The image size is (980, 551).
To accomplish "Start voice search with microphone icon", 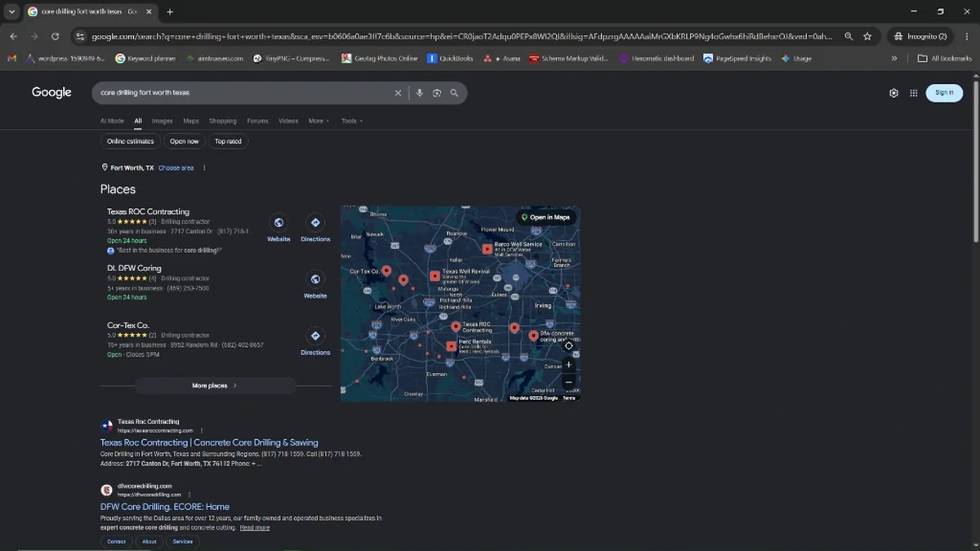I will [x=419, y=93].
